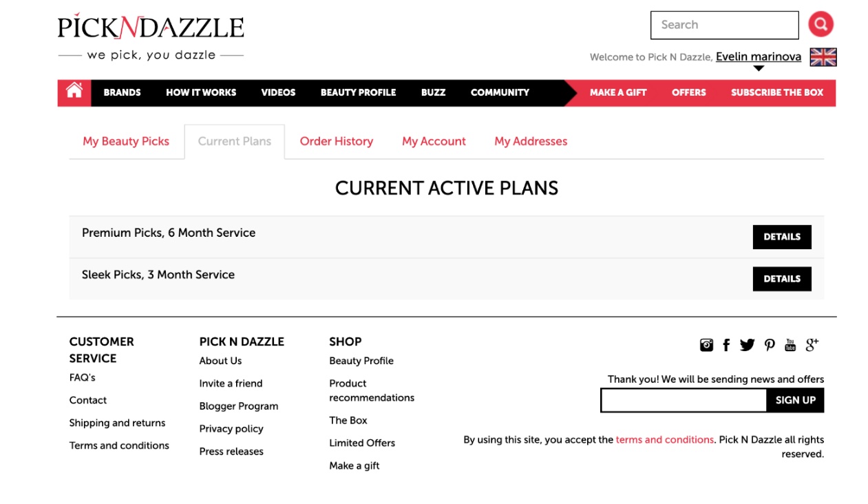This screenshot has height=504, width=868.
Task: Focus the Search input field
Action: coord(725,25)
